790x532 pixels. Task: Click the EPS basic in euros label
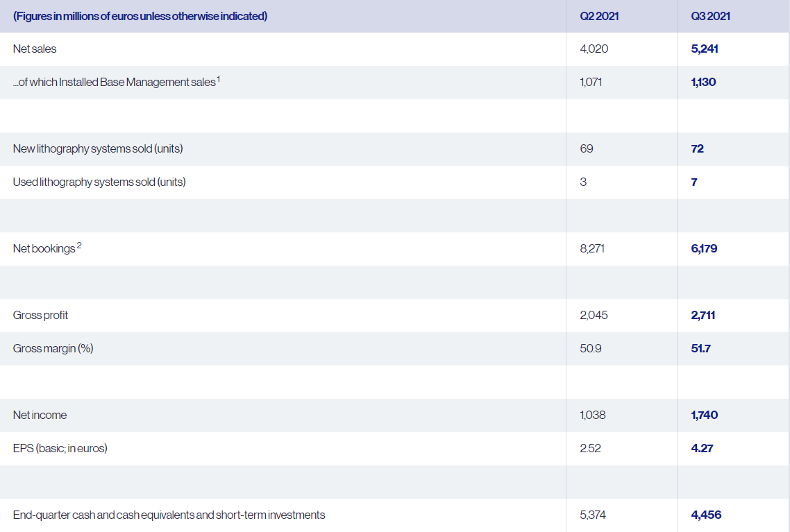coord(60,448)
